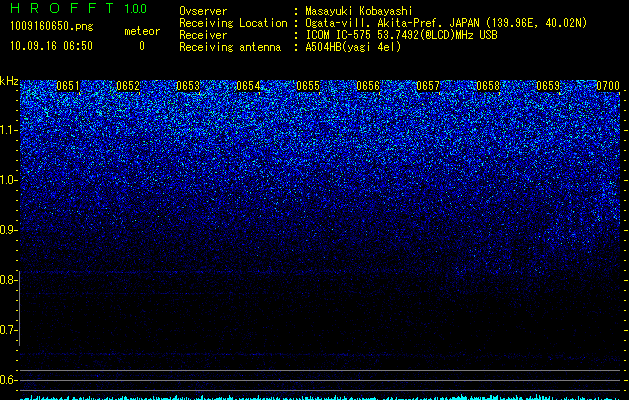
Task: Click the 0654 time marker
Action: click(248, 86)
